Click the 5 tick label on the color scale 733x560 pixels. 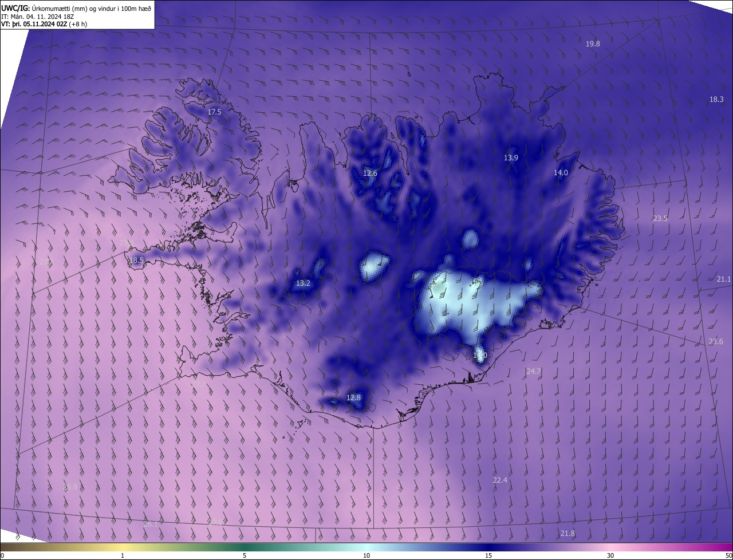[245, 556]
